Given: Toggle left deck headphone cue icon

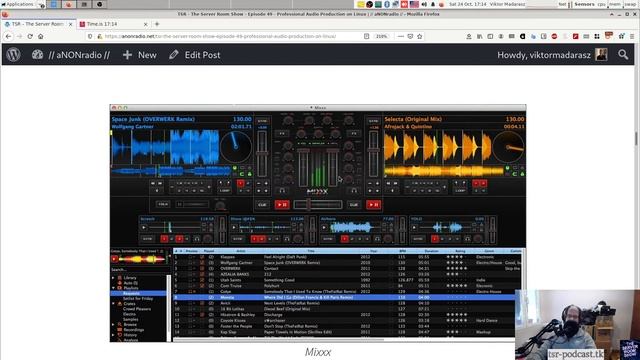Looking at the screenshot, I should point(282,190).
